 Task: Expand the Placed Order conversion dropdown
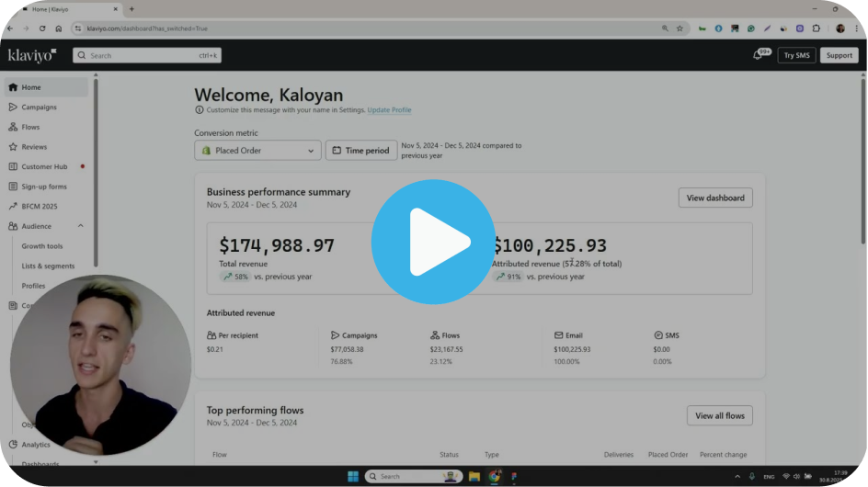[x=257, y=151]
